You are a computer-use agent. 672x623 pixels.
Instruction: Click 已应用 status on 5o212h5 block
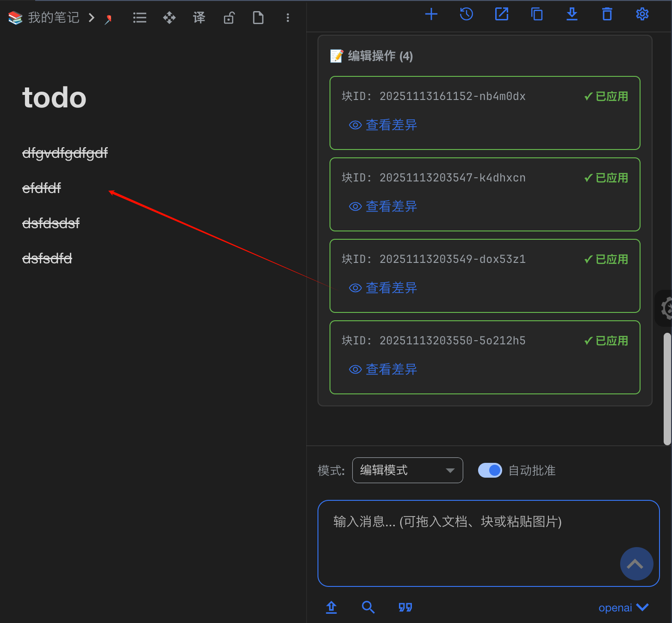point(606,341)
